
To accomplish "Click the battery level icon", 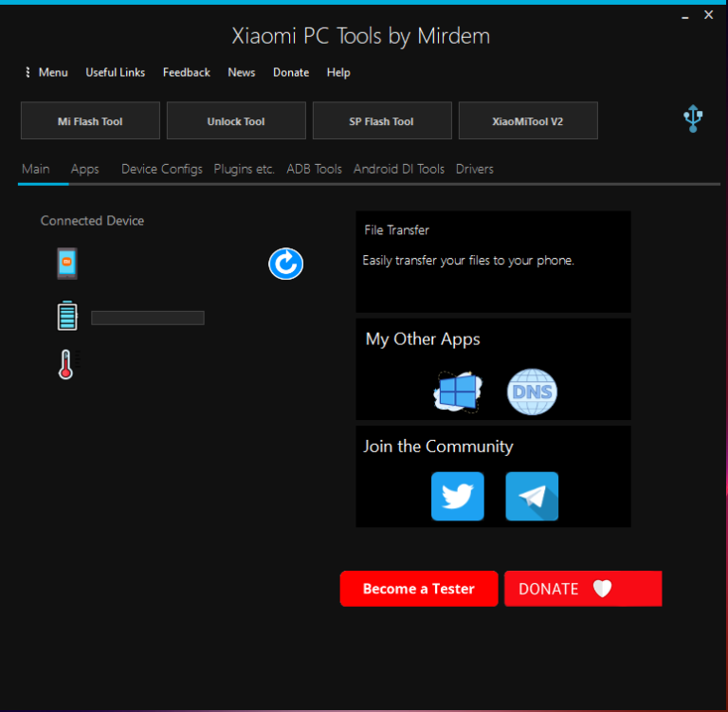I will click(67, 316).
